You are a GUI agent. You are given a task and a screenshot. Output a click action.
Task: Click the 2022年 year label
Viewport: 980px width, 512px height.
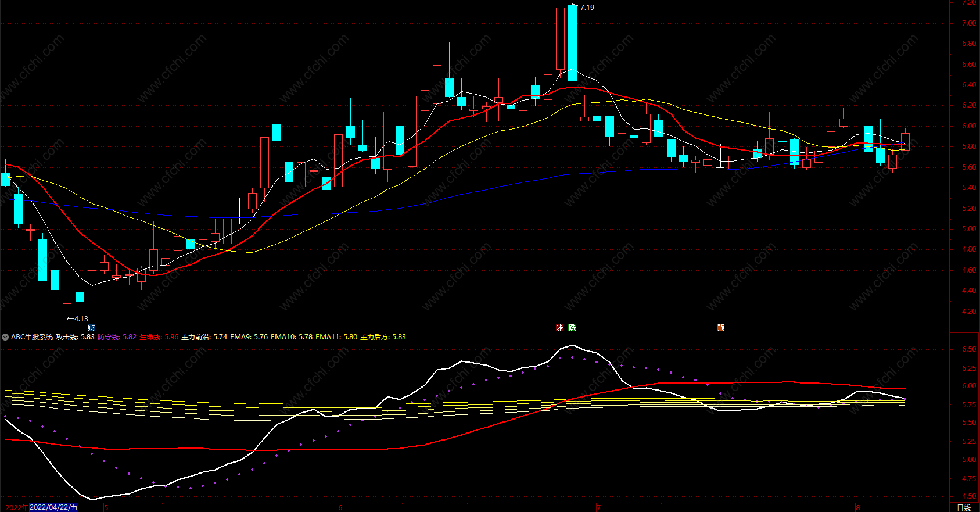point(17,507)
